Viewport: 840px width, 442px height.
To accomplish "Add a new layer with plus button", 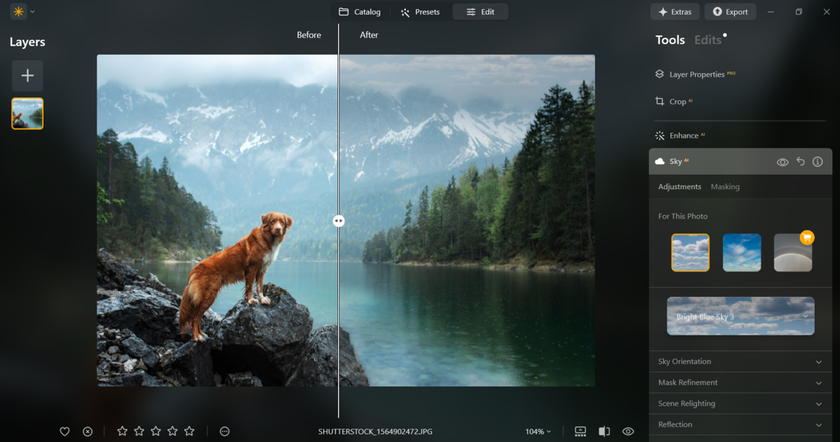I will (x=27, y=76).
